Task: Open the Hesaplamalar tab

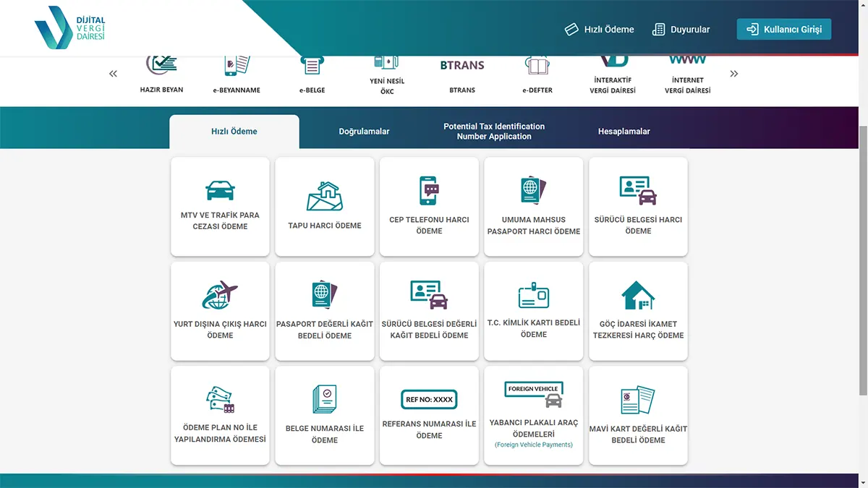Action: [x=624, y=132]
